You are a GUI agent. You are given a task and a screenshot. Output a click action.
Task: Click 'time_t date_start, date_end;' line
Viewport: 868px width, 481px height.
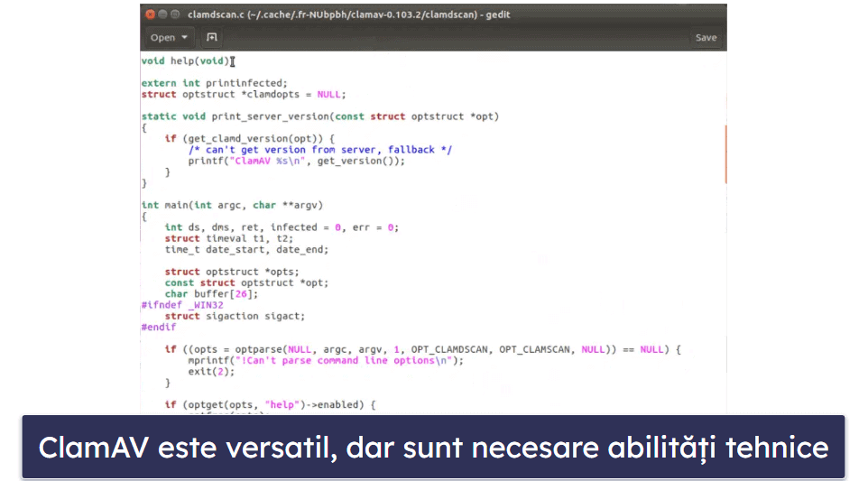pos(246,249)
